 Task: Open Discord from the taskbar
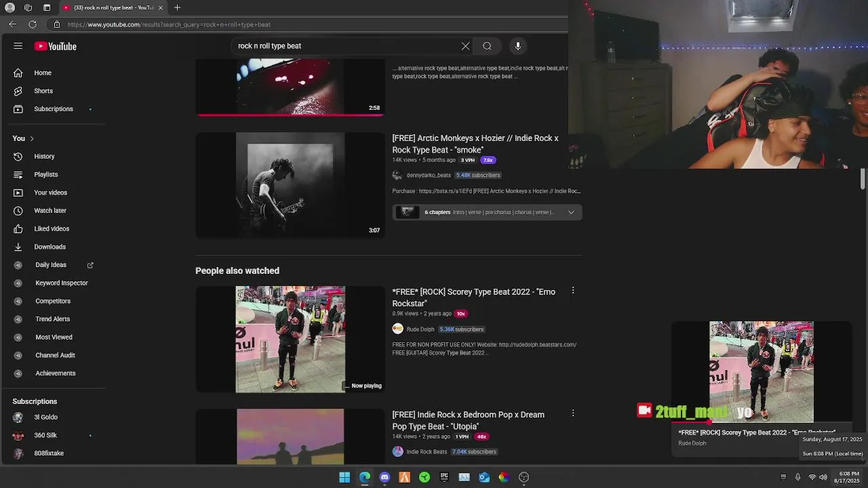point(384,477)
